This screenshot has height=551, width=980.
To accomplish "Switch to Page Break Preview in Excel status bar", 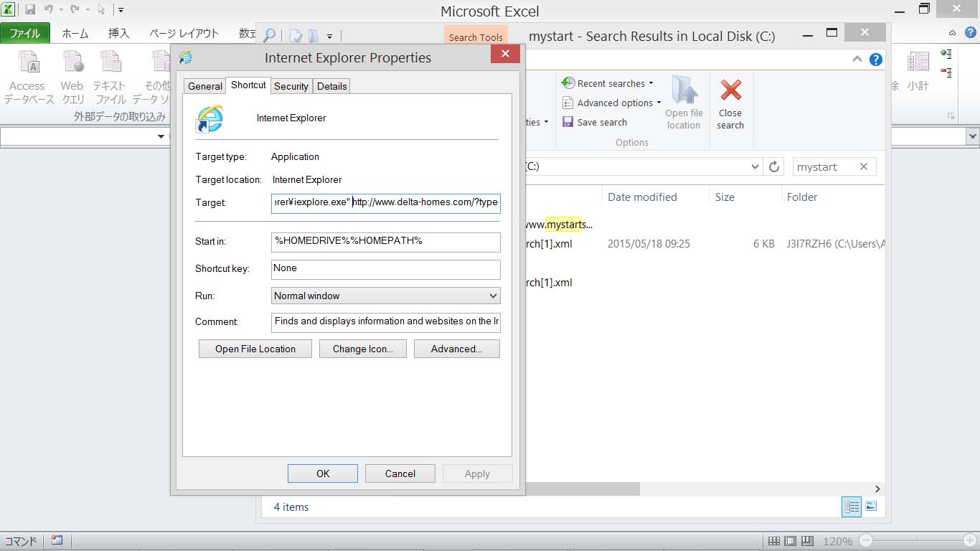I will coord(806,541).
